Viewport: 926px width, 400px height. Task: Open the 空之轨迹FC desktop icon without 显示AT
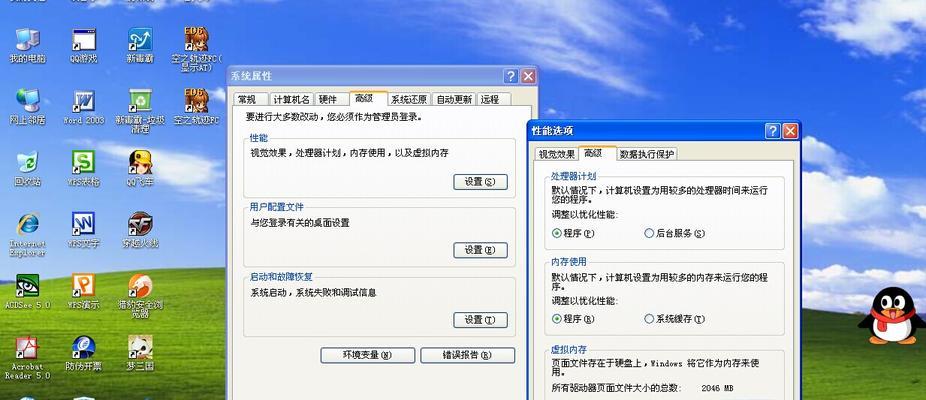click(x=196, y=106)
